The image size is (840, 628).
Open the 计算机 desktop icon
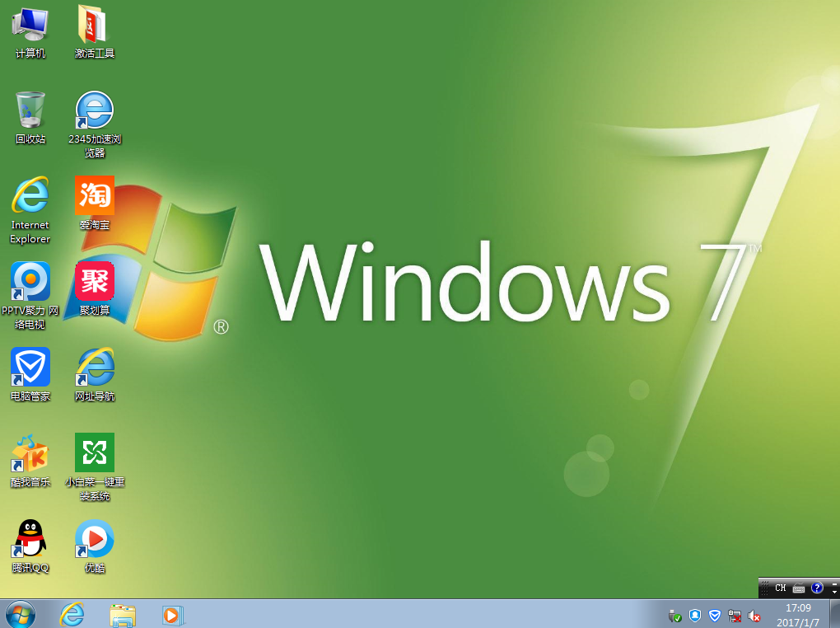(x=30, y=31)
